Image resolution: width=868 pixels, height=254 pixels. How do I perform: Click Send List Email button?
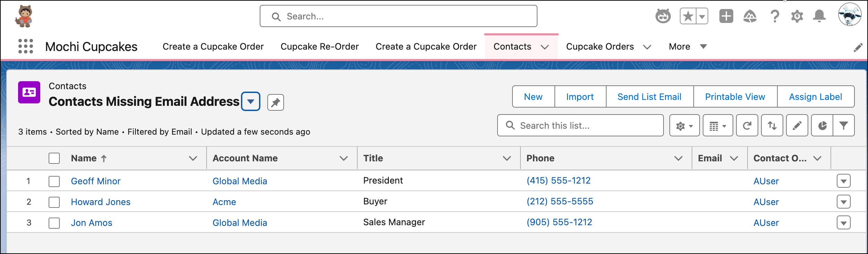[650, 97]
